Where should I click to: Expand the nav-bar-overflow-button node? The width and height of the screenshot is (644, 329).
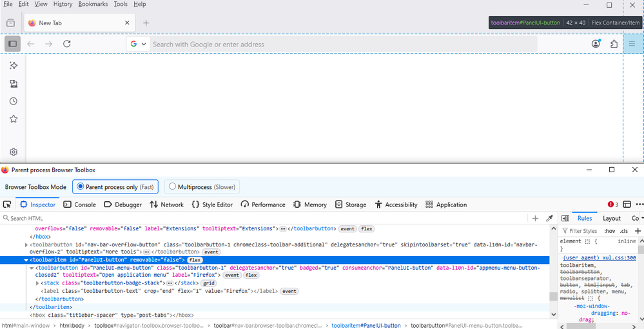click(26, 244)
